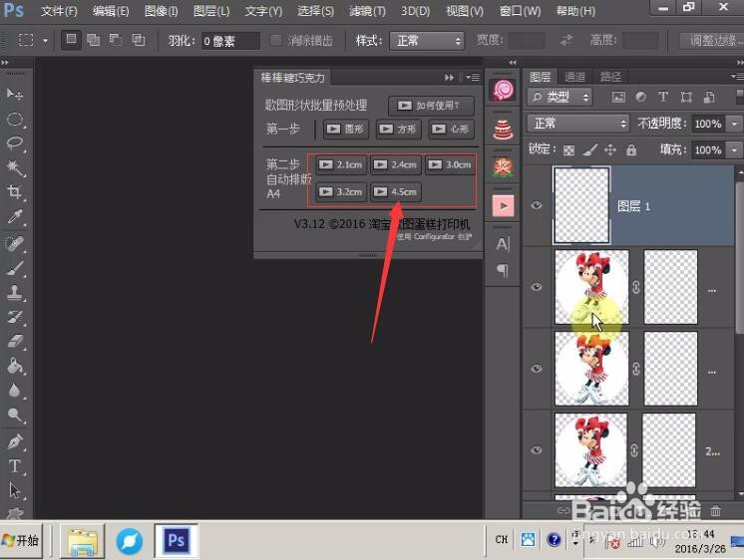
Task: Toggle lock transparent pixels
Action: pyautogui.click(x=568, y=150)
